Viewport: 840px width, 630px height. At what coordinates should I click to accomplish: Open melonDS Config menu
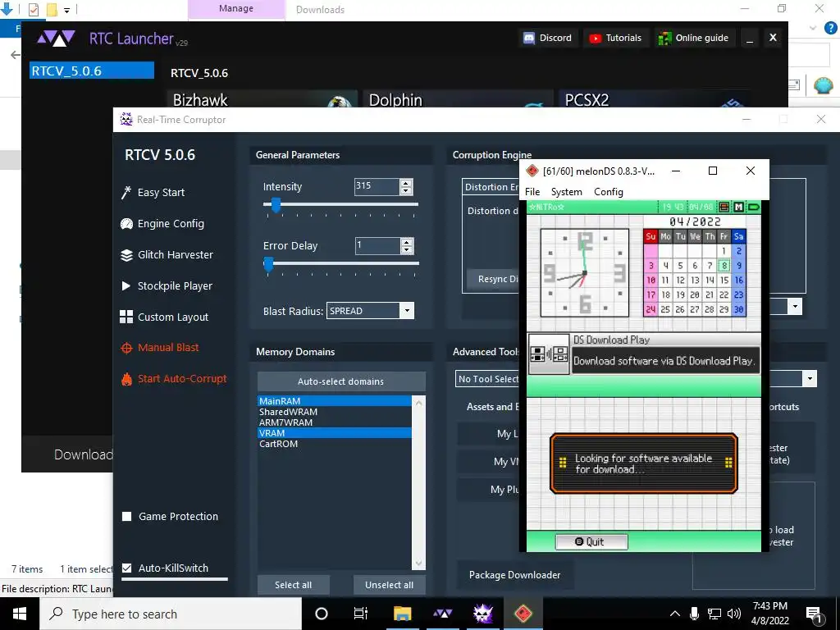pyautogui.click(x=608, y=192)
